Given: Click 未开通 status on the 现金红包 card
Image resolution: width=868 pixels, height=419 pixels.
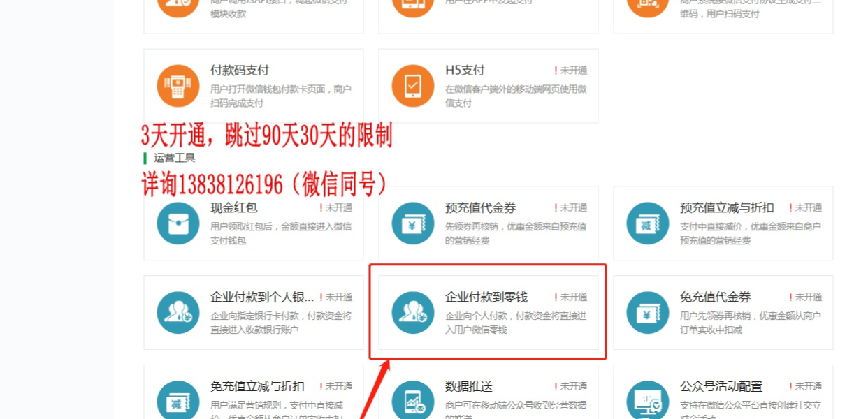Looking at the screenshot, I should pyautogui.click(x=335, y=208).
